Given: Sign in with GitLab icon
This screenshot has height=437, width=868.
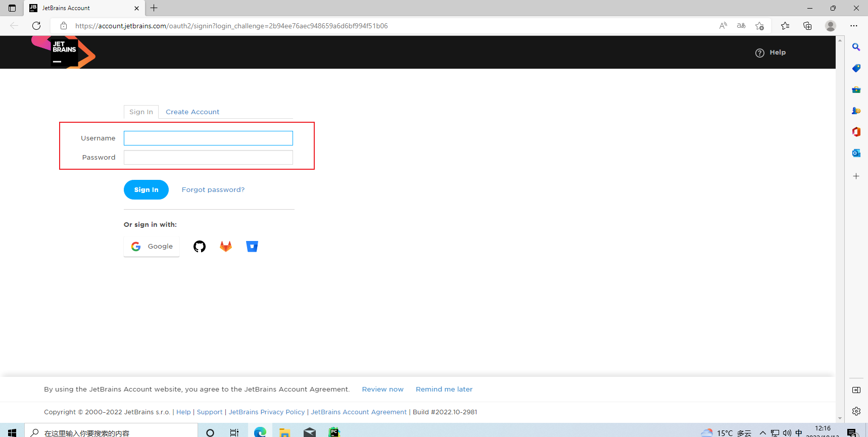Looking at the screenshot, I should coord(226,247).
